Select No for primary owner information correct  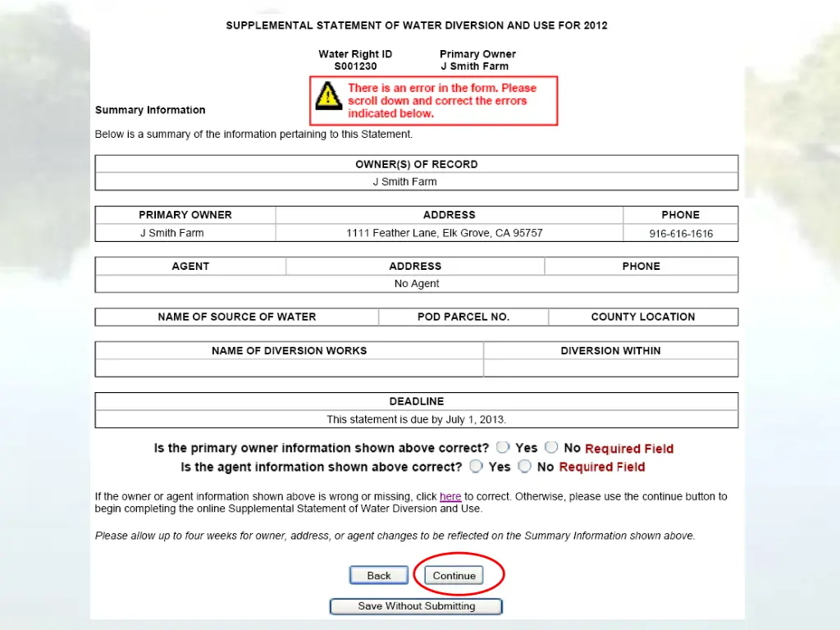tap(551, 447)
